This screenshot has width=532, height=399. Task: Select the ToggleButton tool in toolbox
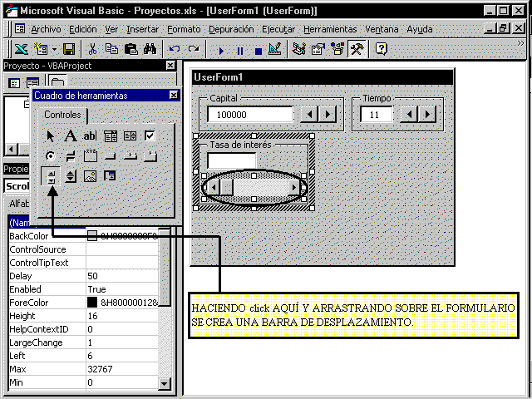[x=70, y=156]
